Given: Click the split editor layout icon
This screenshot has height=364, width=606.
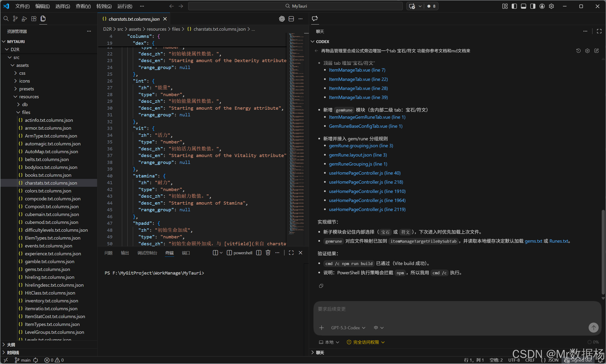Looking at the screenshot, I should point(291,19).
